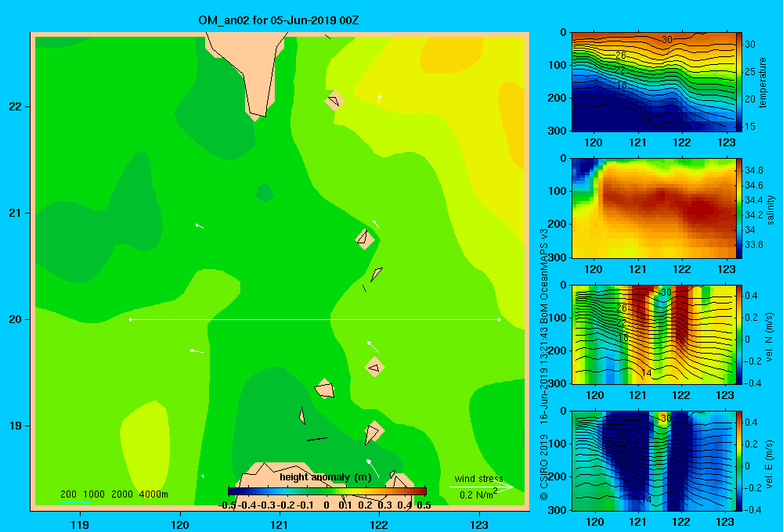Click the western endpoint of the white transect line

pos(130,319)
